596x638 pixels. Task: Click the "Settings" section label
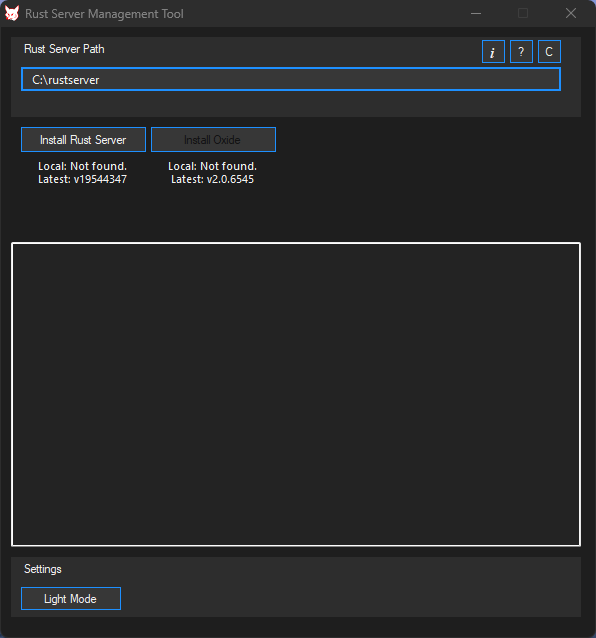point(43,569)
